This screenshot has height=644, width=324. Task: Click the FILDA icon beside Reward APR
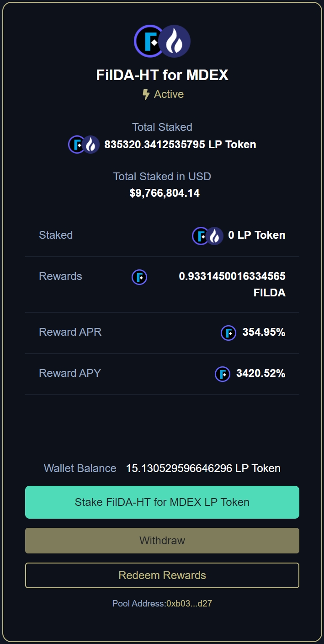click(x=228, y=333)
